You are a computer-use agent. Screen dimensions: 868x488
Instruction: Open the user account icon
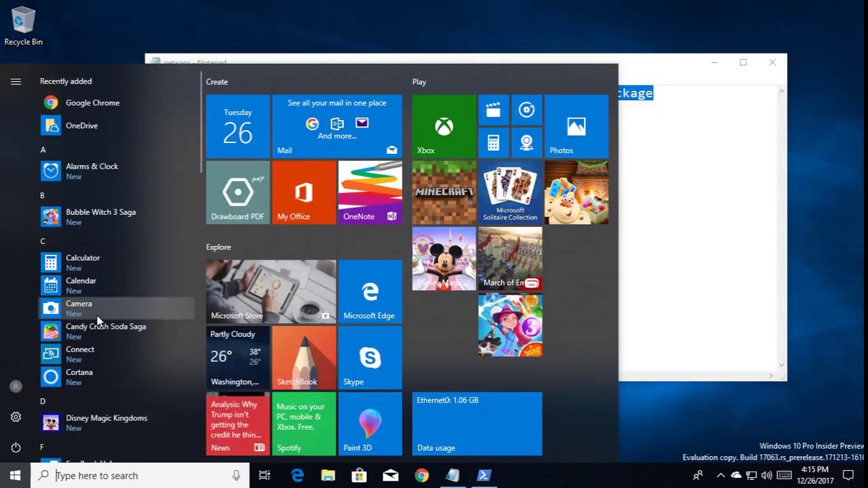coord(16,386)
